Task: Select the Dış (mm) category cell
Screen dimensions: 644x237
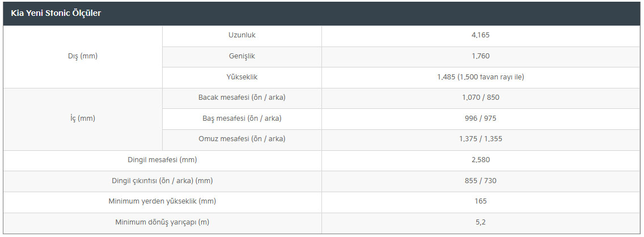Action: tap(83, 56)
